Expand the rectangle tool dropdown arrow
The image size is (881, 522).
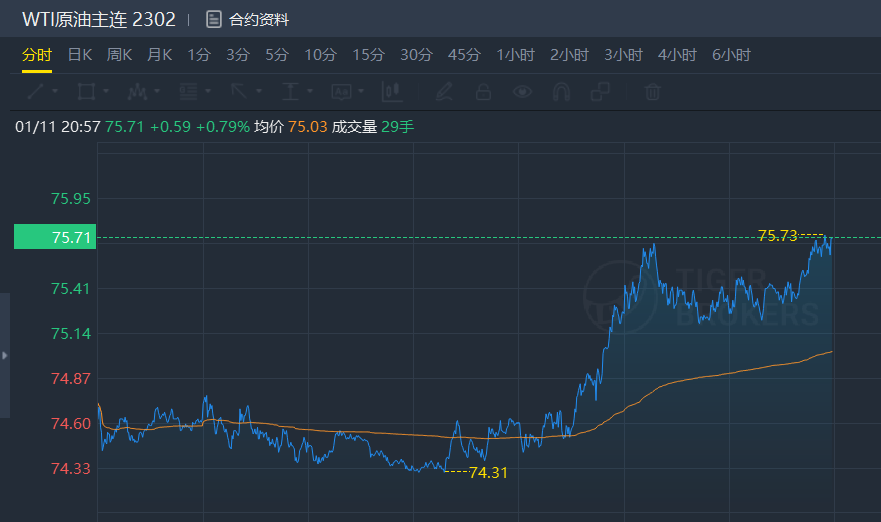(x=106, y=91)
